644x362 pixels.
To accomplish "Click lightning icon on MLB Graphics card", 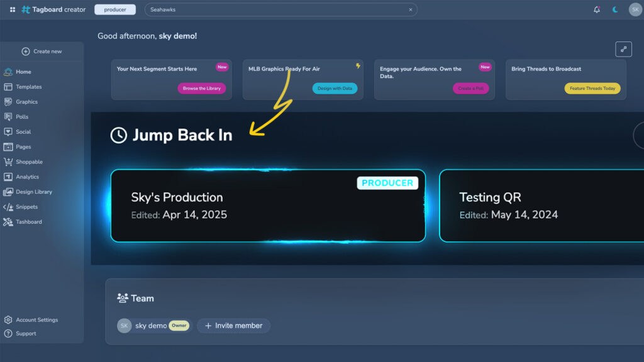I will (x=358, y=65).
